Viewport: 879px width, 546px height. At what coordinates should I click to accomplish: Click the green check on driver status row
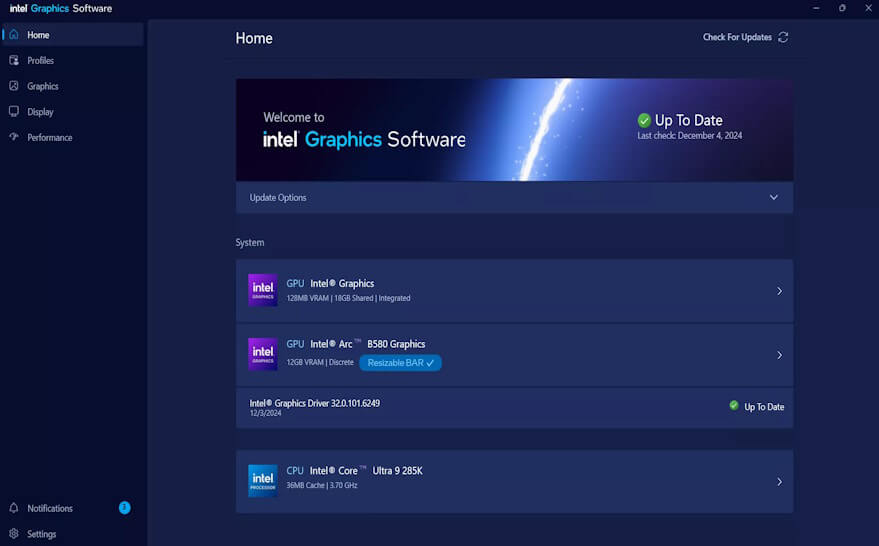(x=734, y=405)
